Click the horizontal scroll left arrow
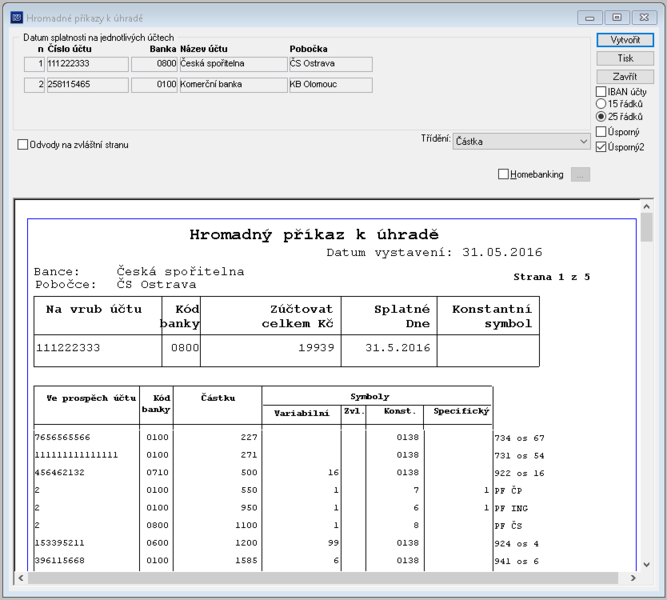The image size is (667, 600). 21,578
